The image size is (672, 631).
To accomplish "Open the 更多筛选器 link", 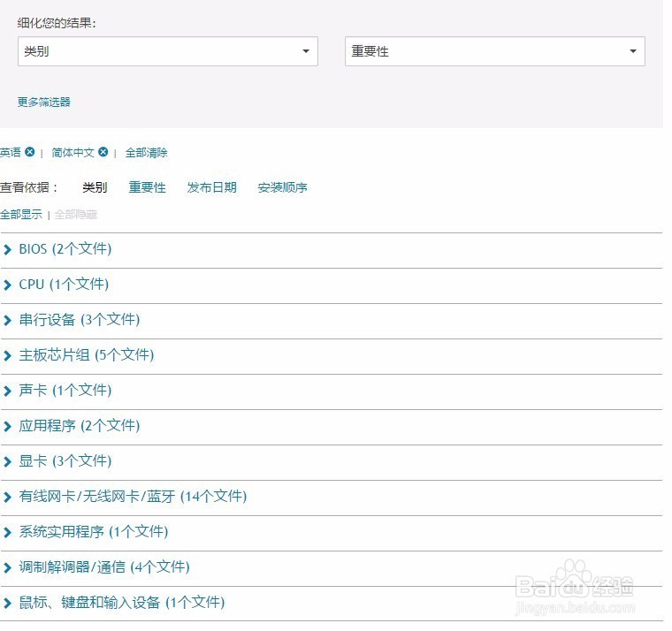I will (x=43, y=103).
